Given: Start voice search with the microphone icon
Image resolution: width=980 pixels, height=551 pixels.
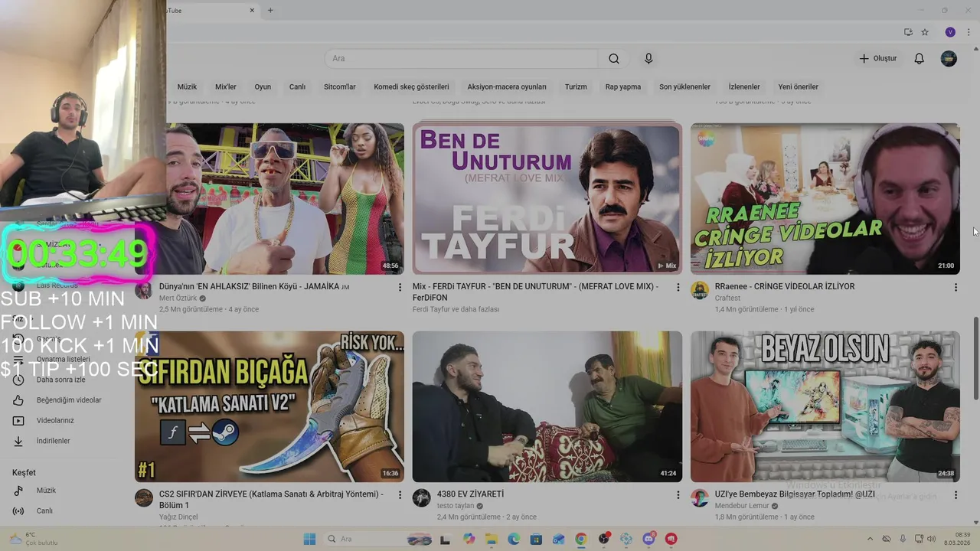Looking at the screenshot, I should pyautogui.click(x=648, y=59).
